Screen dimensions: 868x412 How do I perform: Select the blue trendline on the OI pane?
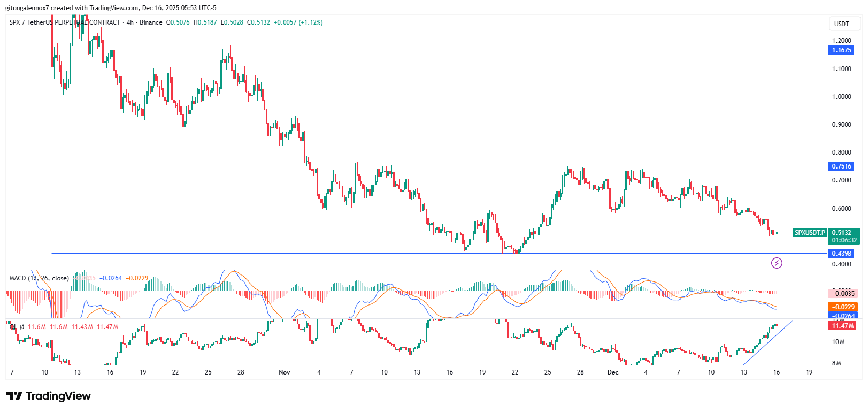click(767, 342)
